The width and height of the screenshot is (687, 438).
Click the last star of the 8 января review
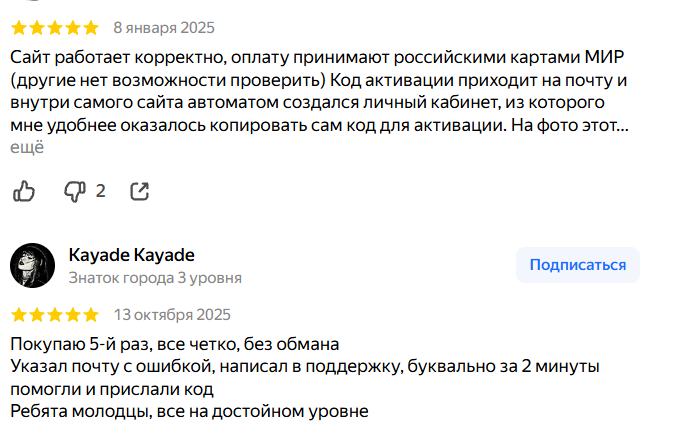91,27
